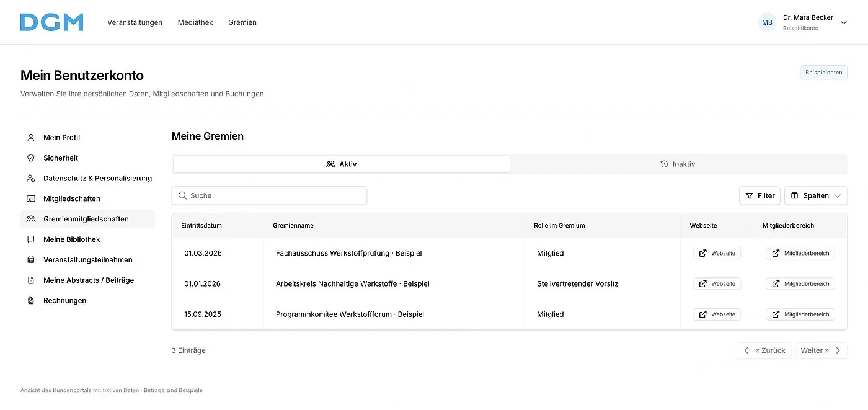Click the DGM logo
The height and width of the screenshot is (410, 868).
pos(52,22)
